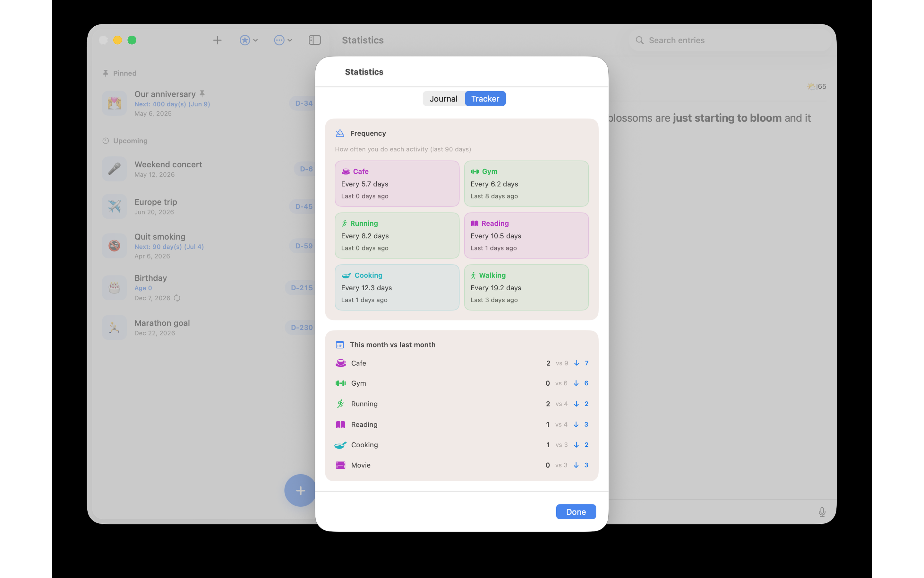Screen dimensions: 924x578
Task: Click the Reading row value 1 vs 4
Action: 557,424
